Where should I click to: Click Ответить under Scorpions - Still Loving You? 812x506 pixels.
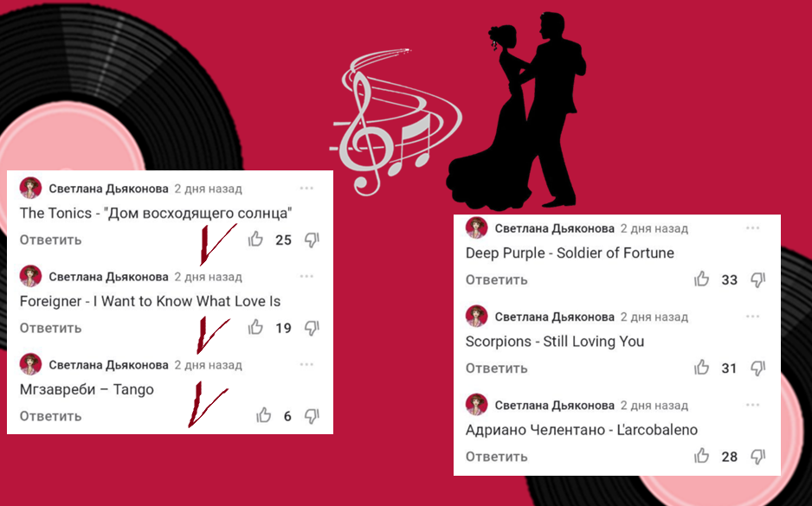point(497,368)
